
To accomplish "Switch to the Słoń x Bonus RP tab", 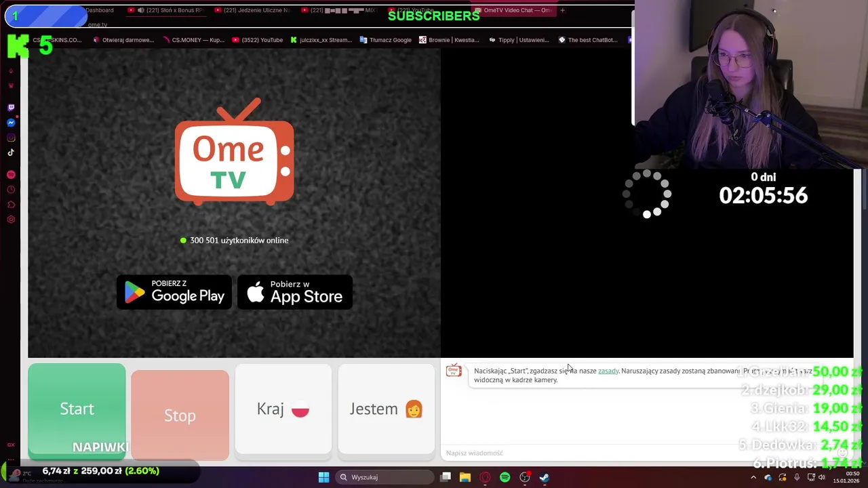I will pyautogui.click(x=165, y=10).
